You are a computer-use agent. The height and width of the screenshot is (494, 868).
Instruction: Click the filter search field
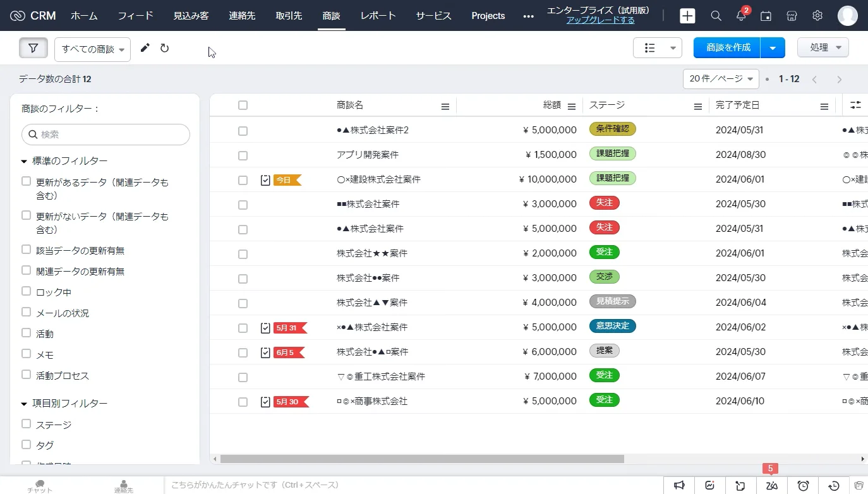(106, 135)
